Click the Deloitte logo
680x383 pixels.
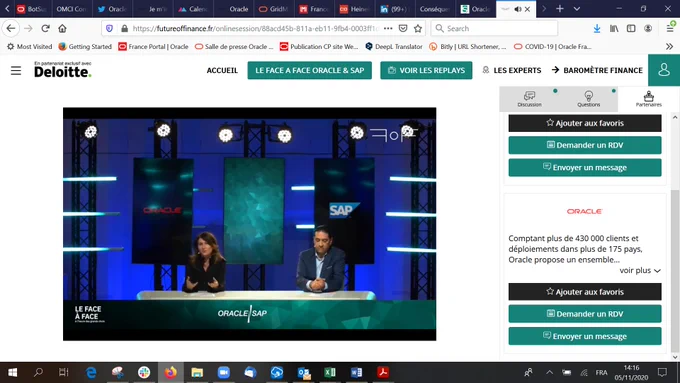click(x=62, y=70)
